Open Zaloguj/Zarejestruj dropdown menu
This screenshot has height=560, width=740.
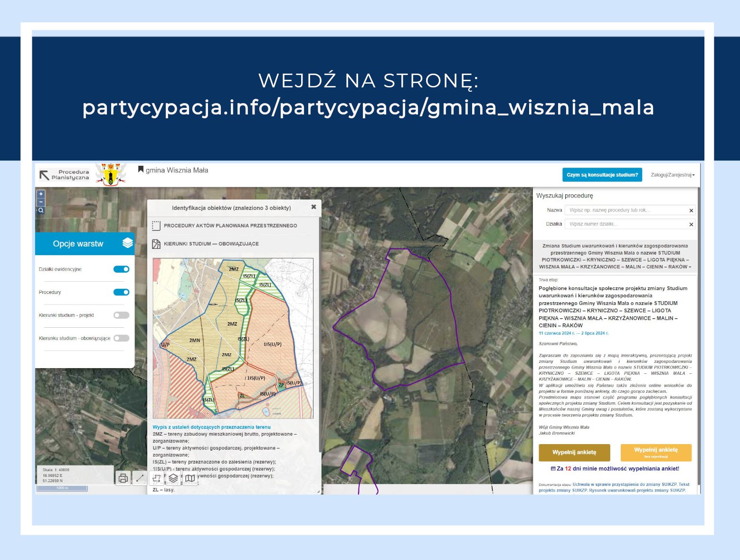[x=673, y=175]
